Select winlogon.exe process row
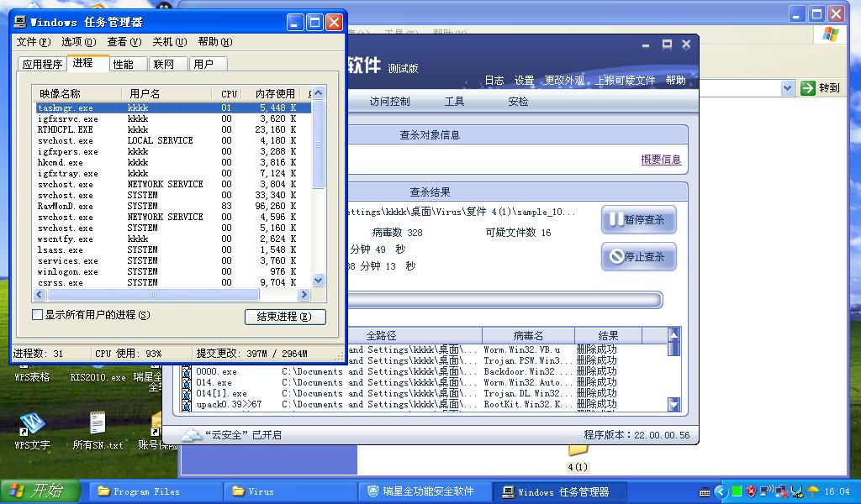The width and height of the screenshot is (861, 504). 173,272
